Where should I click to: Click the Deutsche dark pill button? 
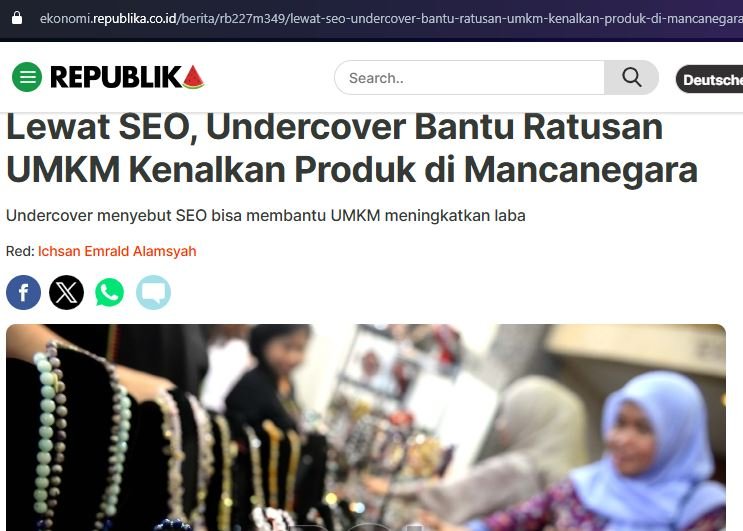click(709, 79)
